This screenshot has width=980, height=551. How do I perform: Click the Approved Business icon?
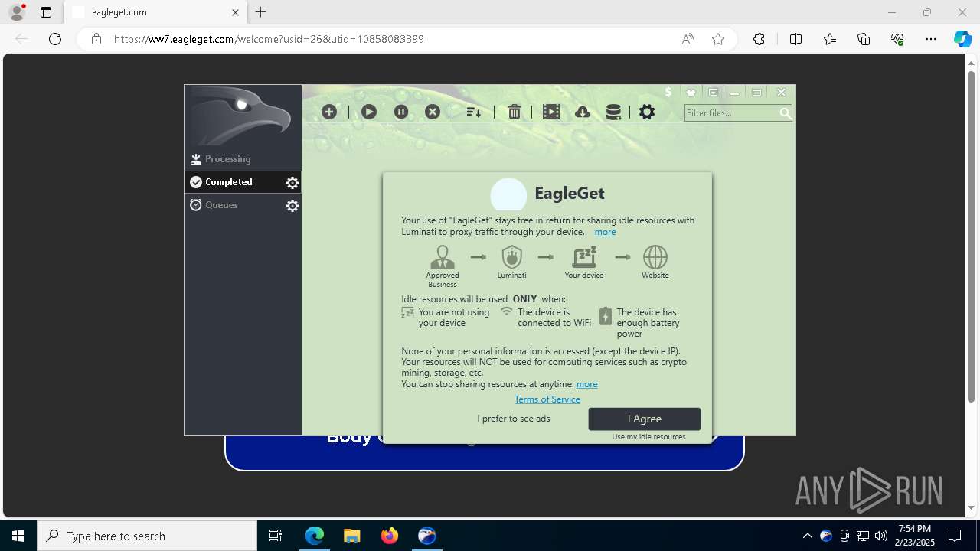point(443,257)
